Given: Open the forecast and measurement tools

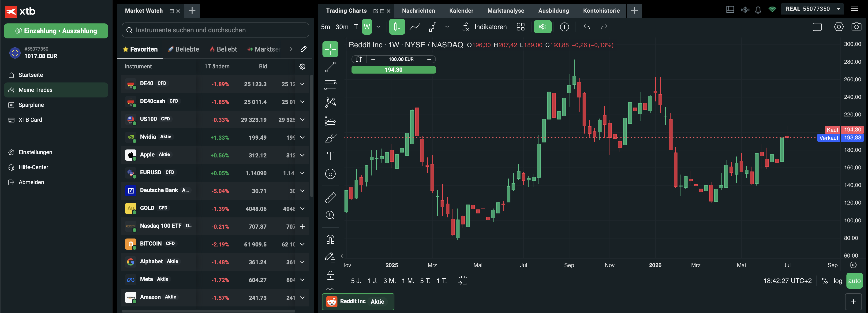Looking at the screenshot, I should click(x=330, y=120).
